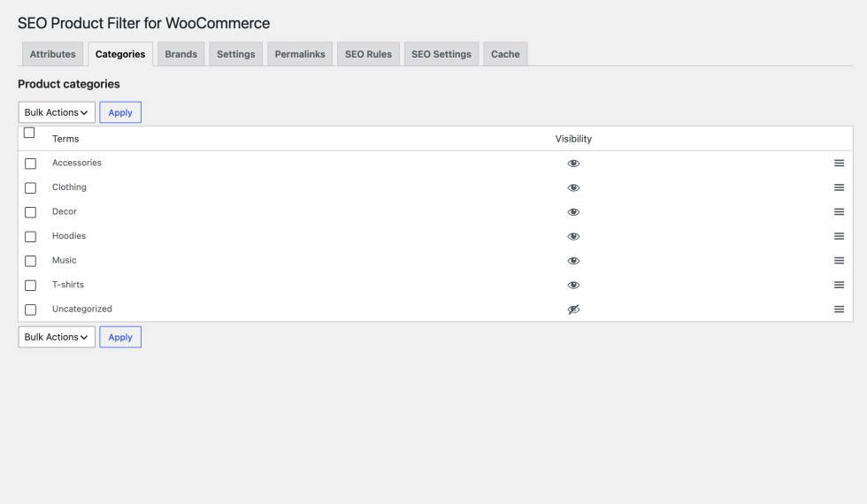Click the Music term name
This screenshot has width=867, height=504.
coord(64,260)
